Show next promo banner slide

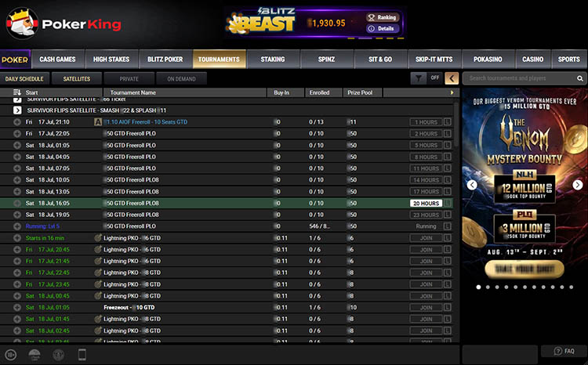(578, 185)
